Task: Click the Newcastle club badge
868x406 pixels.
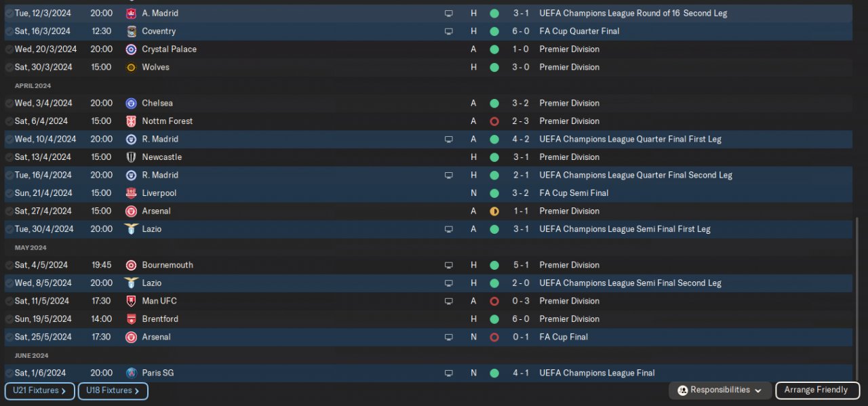Action: coord(131,157)
